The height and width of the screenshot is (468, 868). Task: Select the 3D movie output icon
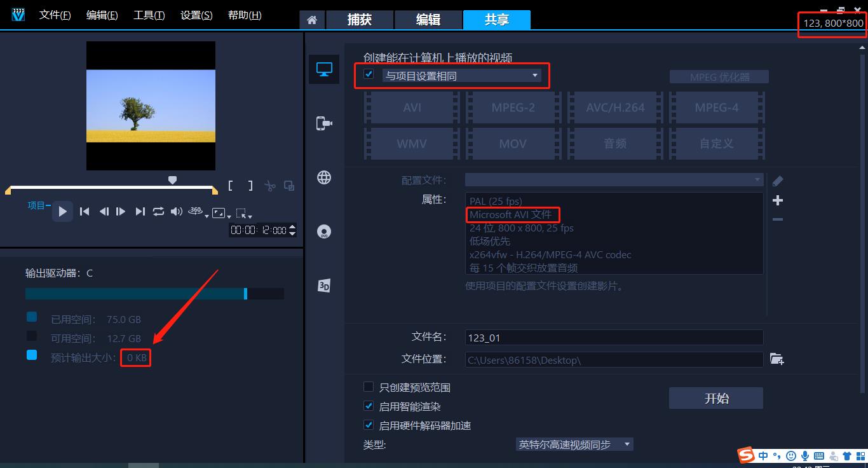(324, 285)
